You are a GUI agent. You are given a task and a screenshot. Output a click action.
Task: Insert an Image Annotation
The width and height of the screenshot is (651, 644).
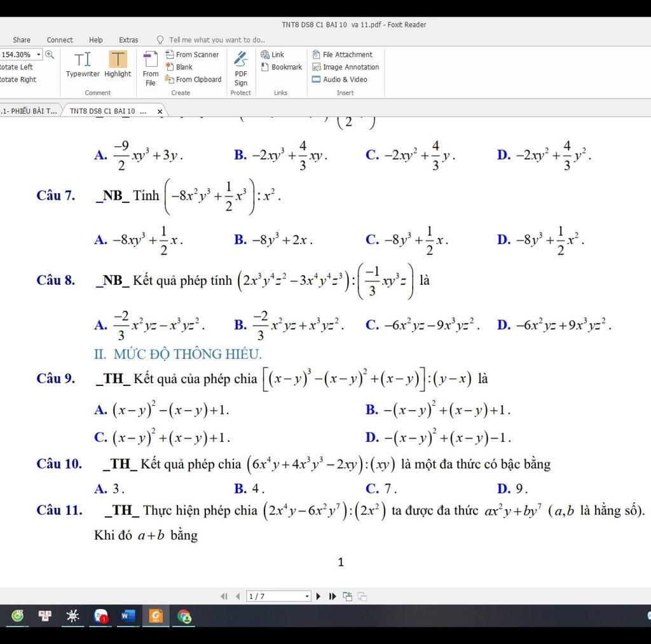pos(345,67)
